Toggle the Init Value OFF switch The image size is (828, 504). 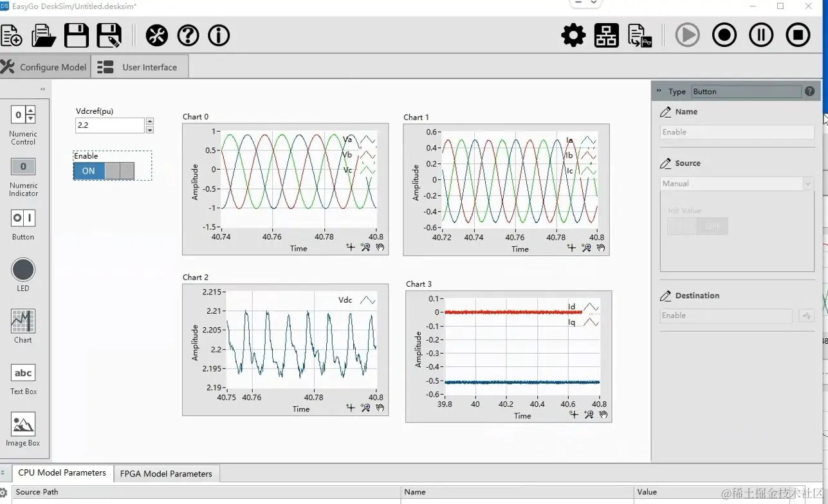697,226
